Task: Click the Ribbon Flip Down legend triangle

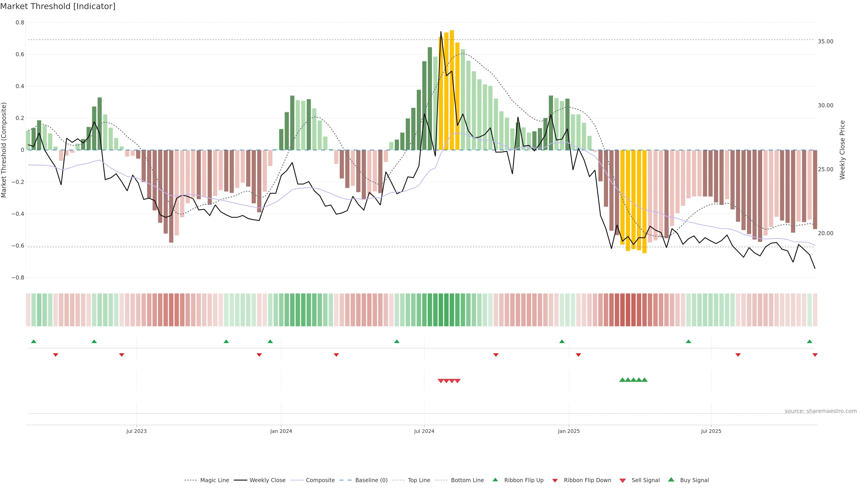Action: point(555,481)
